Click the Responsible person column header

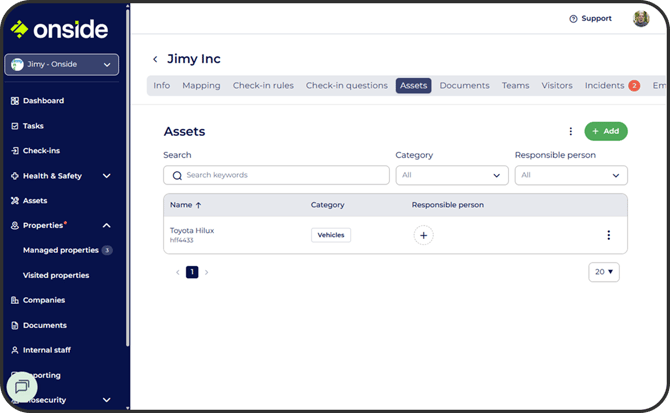click(x=447, y=205)
